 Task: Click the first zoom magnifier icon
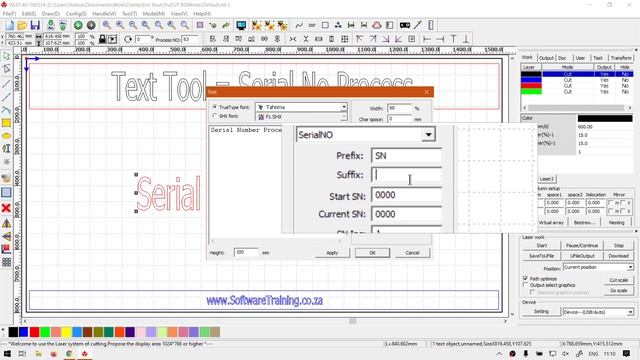(x=107, y=25)
